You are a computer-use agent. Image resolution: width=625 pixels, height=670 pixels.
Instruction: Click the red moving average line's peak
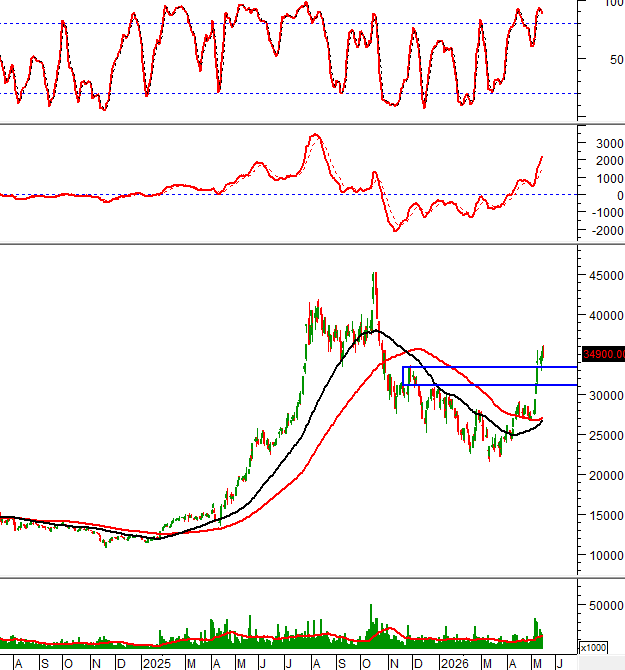(418, 349)
